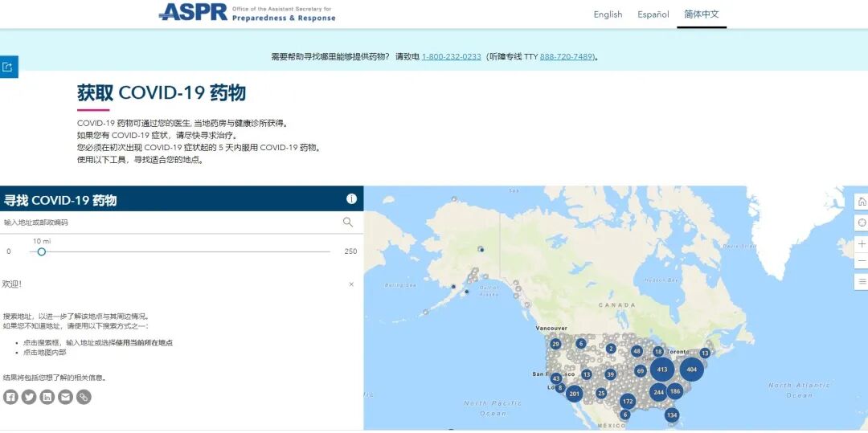Select the 简体中文 language tab

point(702,14)
